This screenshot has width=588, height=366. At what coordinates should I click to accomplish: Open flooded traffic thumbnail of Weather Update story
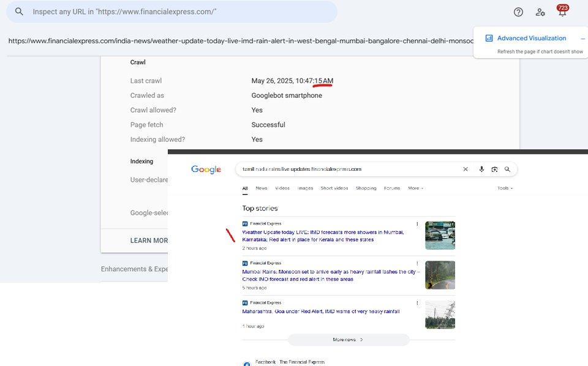tap(440, 235)
